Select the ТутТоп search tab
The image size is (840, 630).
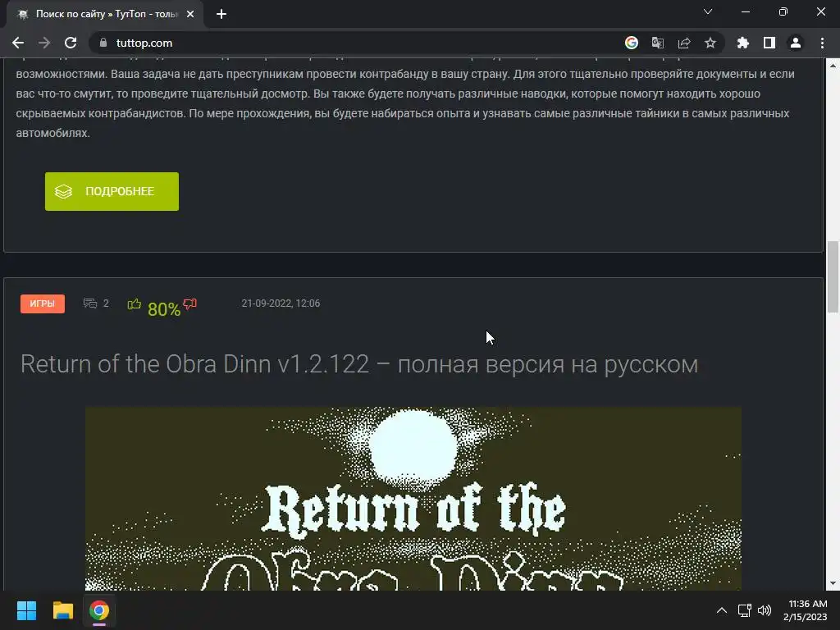[104, 15]
